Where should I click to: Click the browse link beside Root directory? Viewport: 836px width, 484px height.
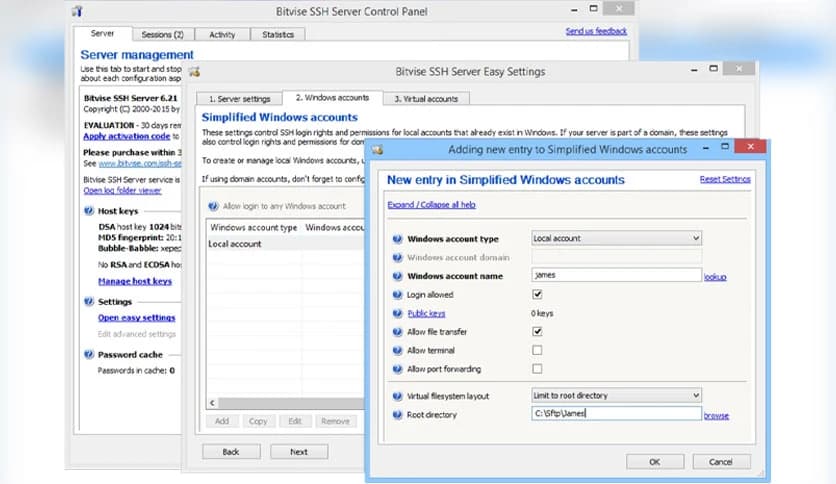716,416
